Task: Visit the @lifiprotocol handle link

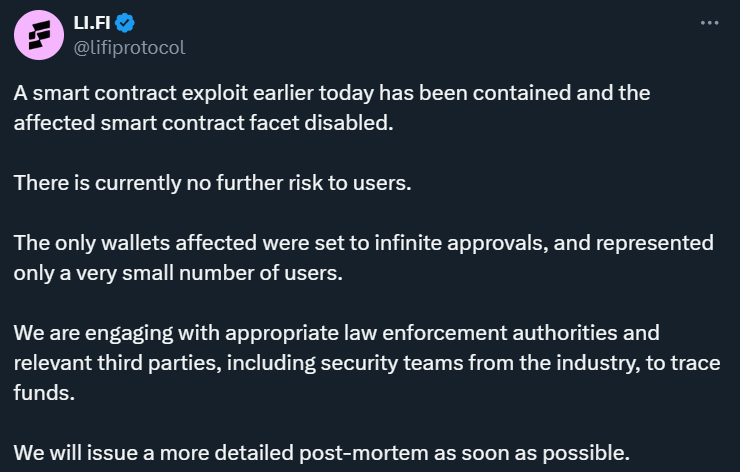Action: coord(129,48)
